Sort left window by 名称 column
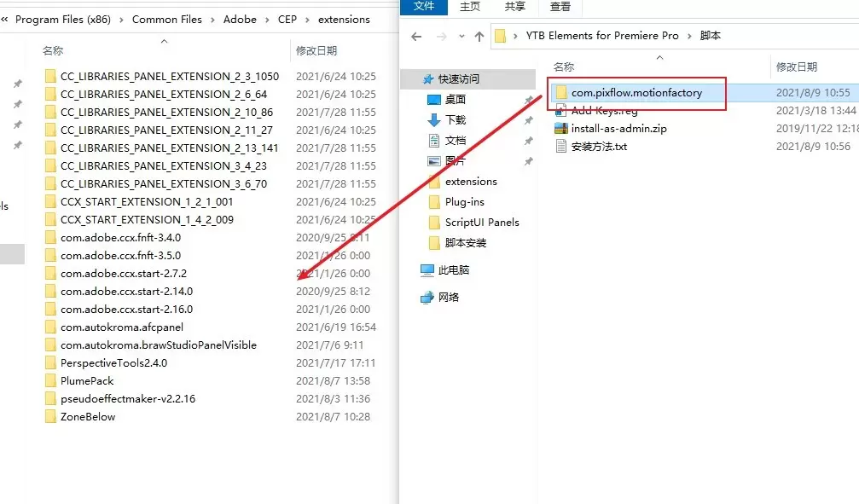859x504 pixels. click(x=53, y=51)
